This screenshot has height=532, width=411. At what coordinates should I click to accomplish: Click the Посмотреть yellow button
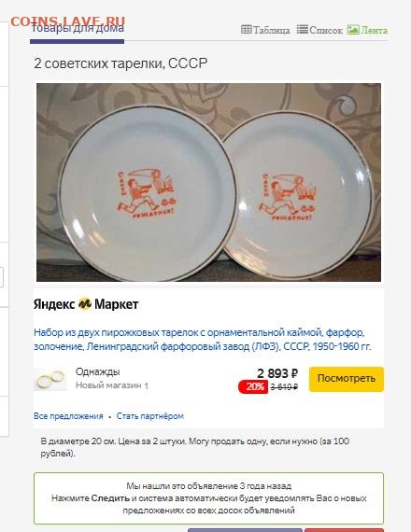347,379
